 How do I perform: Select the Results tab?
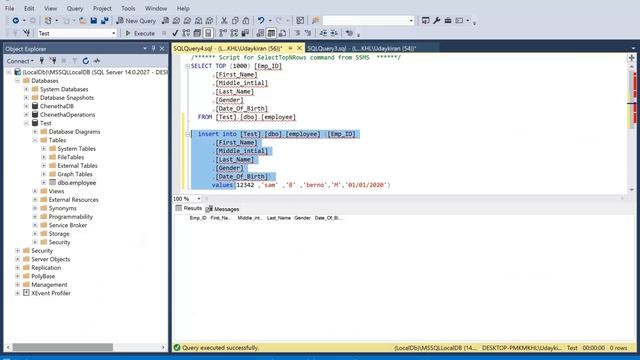point(189,209)
